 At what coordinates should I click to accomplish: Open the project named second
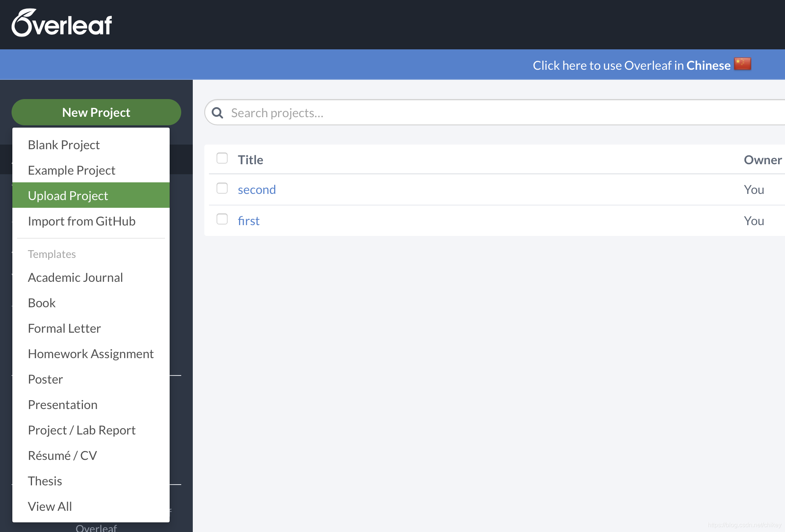tap(257, 190)
